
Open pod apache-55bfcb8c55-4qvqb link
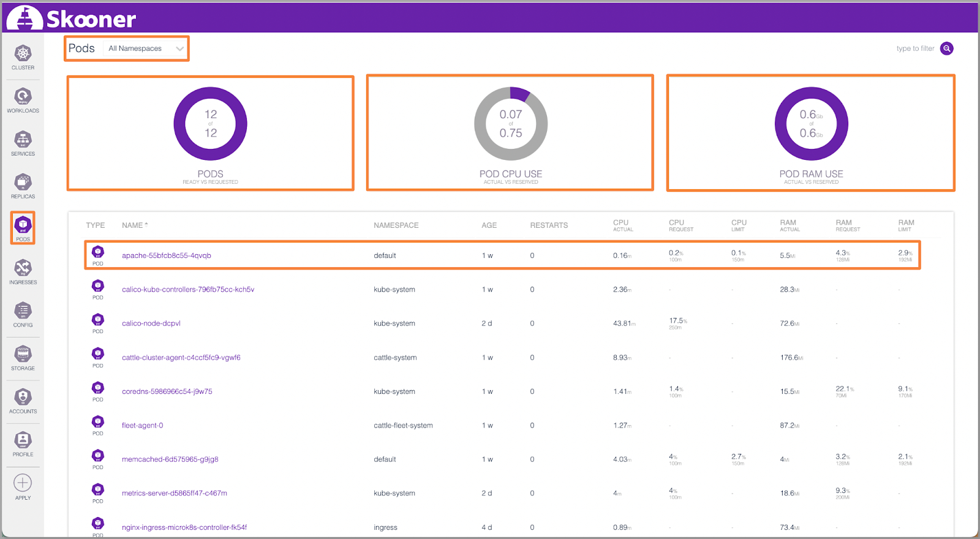click(167, 255)
